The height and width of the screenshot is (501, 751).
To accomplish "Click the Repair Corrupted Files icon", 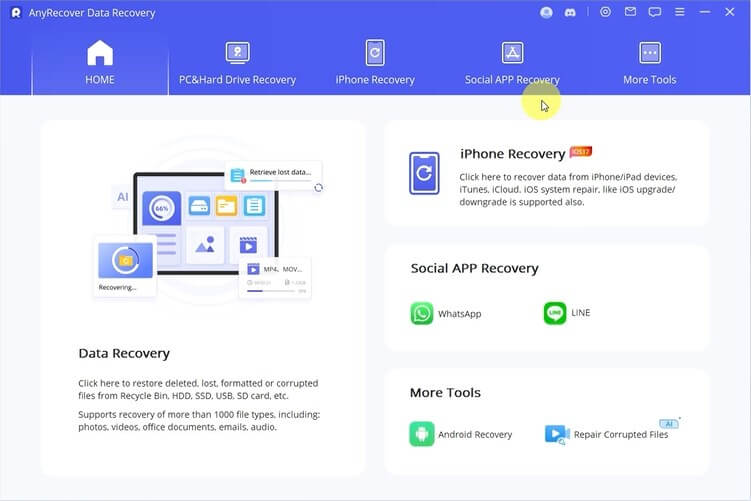I will (556, 434).
